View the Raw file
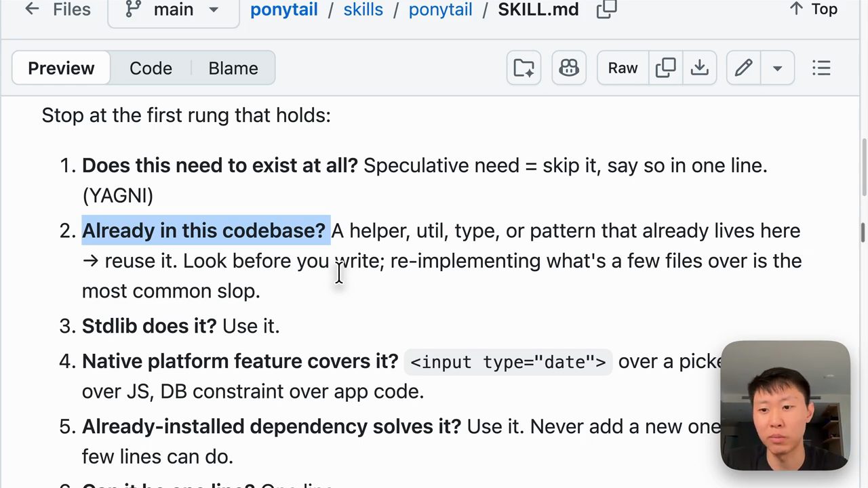Image resolution: width=868 pixels, height=488 pixels. 623,68
